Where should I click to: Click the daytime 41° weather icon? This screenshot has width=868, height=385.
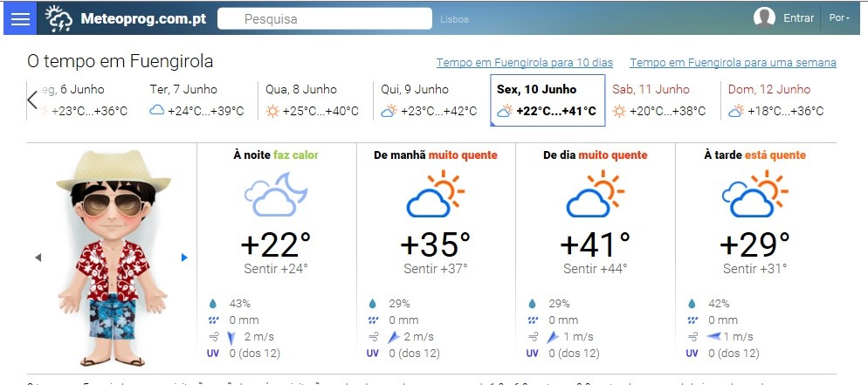click(595, 193)
